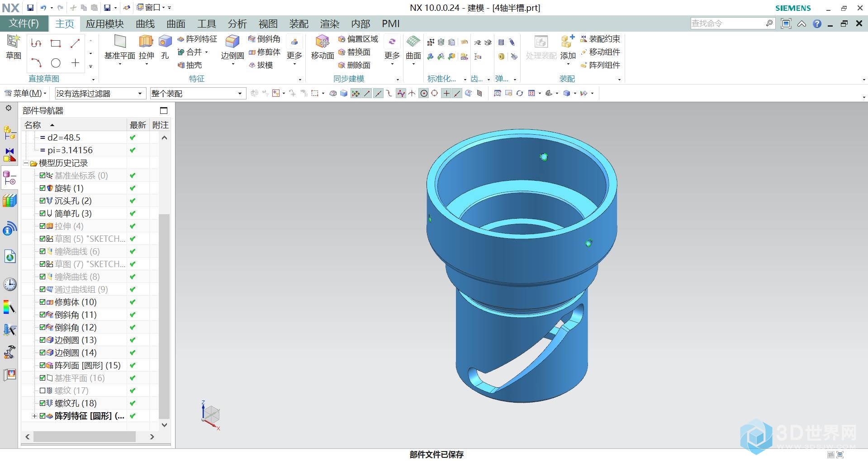Click the Pattern Feature (阵列特征) button
This screenshot has width=868, height=461.
(x=197, y=39)
